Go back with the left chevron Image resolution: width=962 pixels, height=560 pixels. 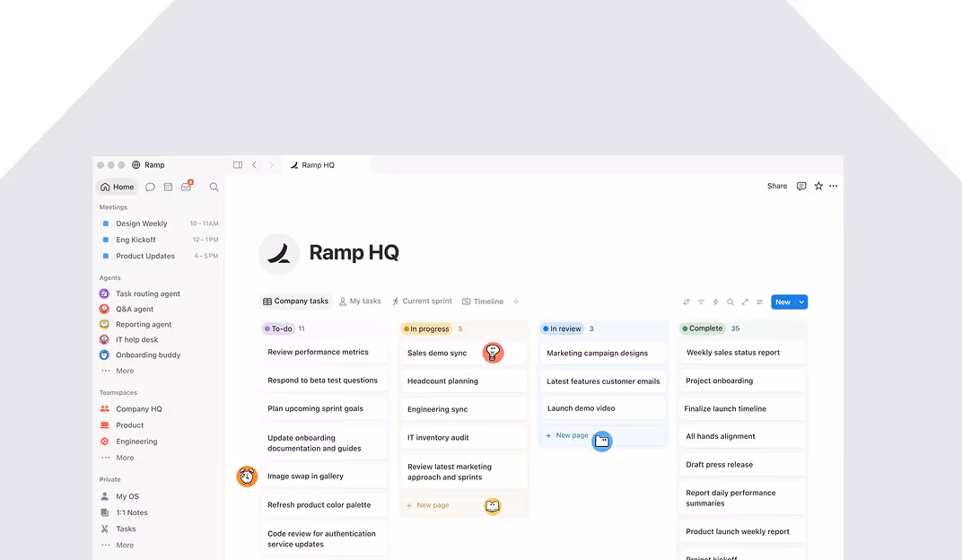[x=254, y=165]
